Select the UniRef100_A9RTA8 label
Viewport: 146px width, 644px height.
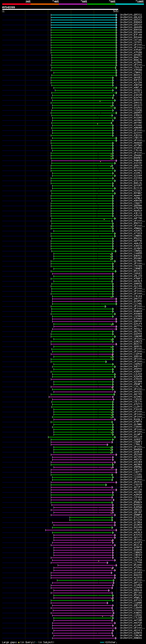[x=131, y=85]
